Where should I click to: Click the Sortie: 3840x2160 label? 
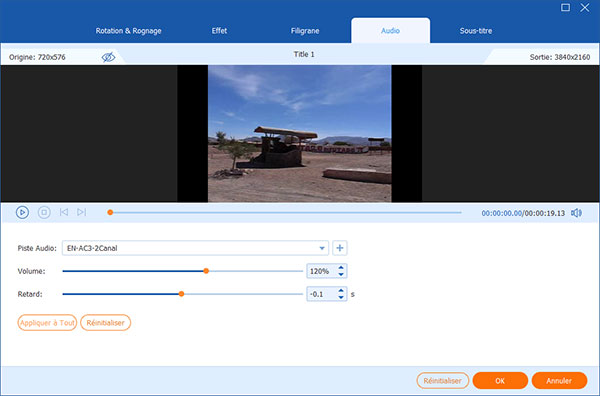560,57
